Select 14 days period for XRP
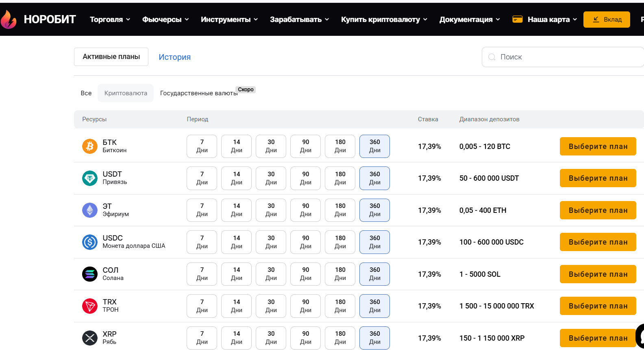 [237, 338]
